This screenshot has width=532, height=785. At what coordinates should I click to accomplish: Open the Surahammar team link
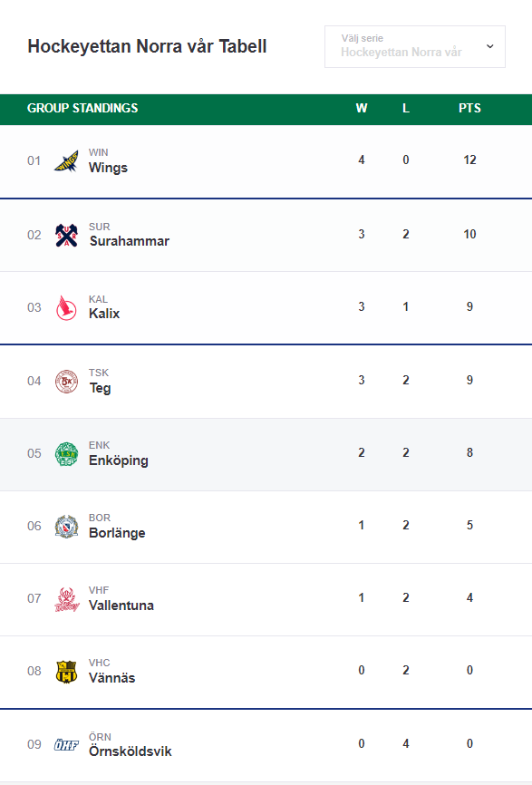129,241
